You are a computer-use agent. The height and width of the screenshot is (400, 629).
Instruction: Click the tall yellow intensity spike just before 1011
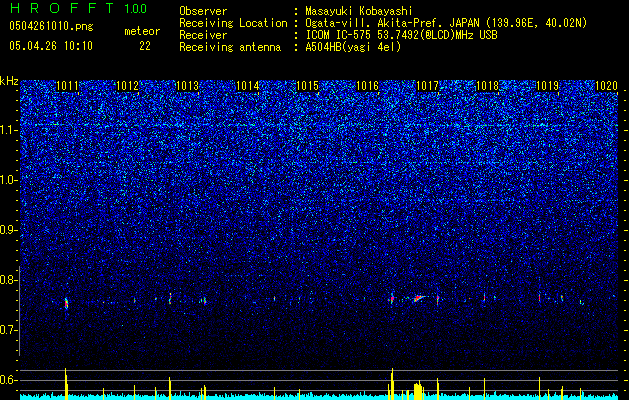[66, 384]
